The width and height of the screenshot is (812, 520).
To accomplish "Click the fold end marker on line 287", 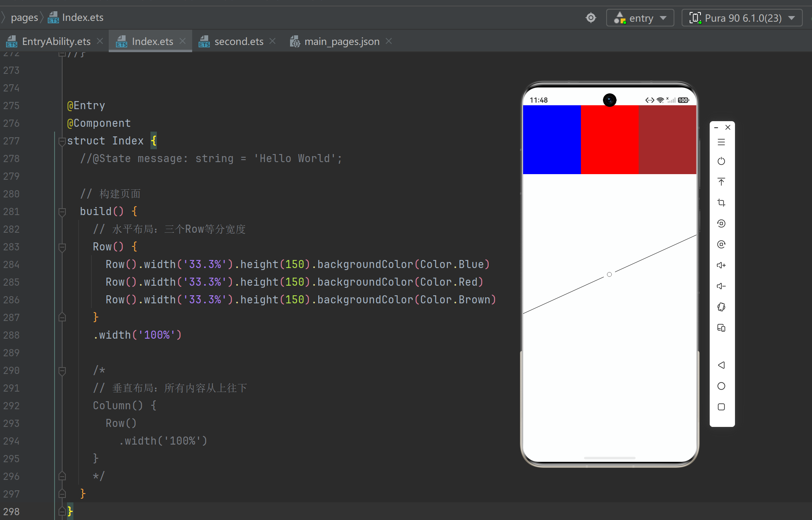I will coord(62,317).
